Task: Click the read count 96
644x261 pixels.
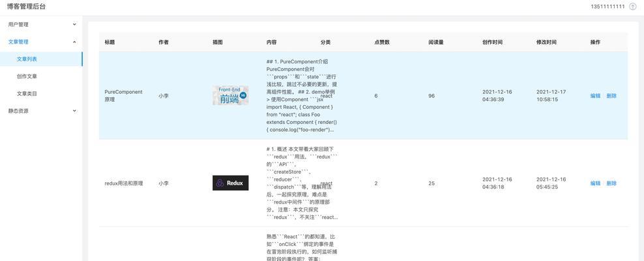Action: [432, 96]
